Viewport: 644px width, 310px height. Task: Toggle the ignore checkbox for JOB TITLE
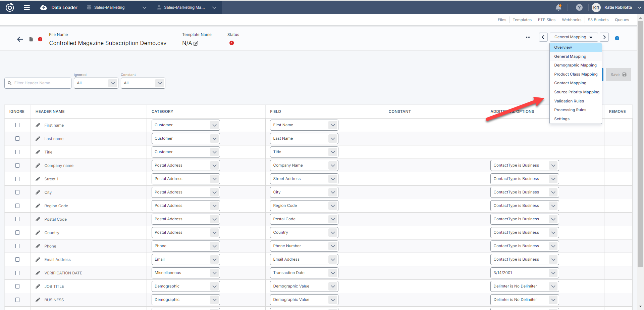pos(17,286)
